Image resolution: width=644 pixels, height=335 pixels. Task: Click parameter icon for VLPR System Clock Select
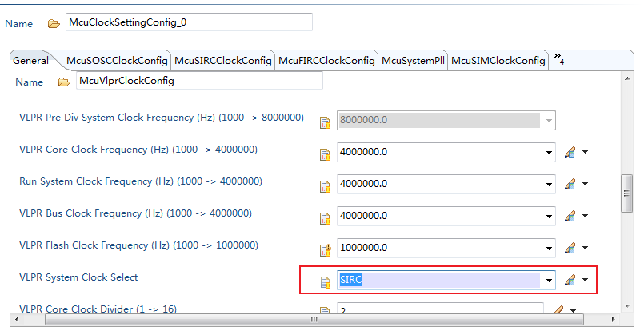point(325,282)
